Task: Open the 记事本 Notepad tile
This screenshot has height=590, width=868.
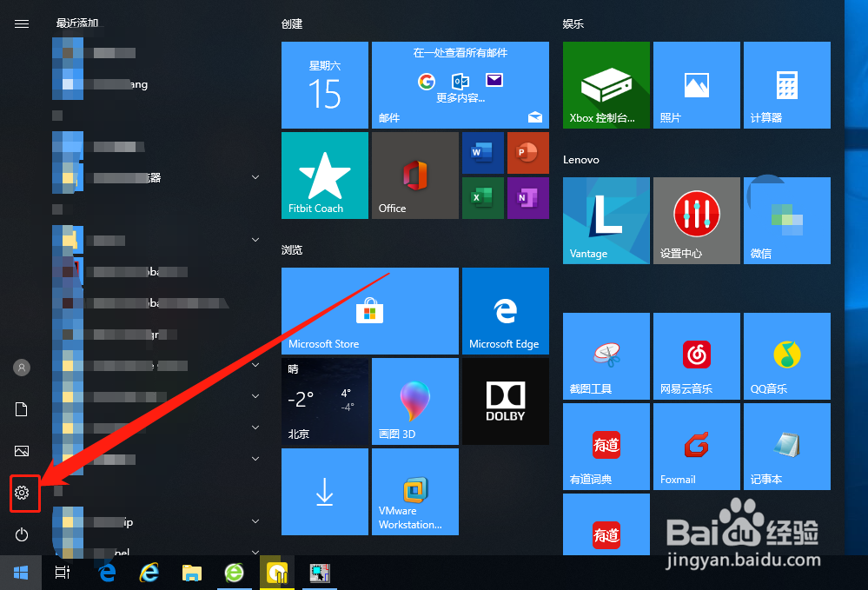Action: 786,446
